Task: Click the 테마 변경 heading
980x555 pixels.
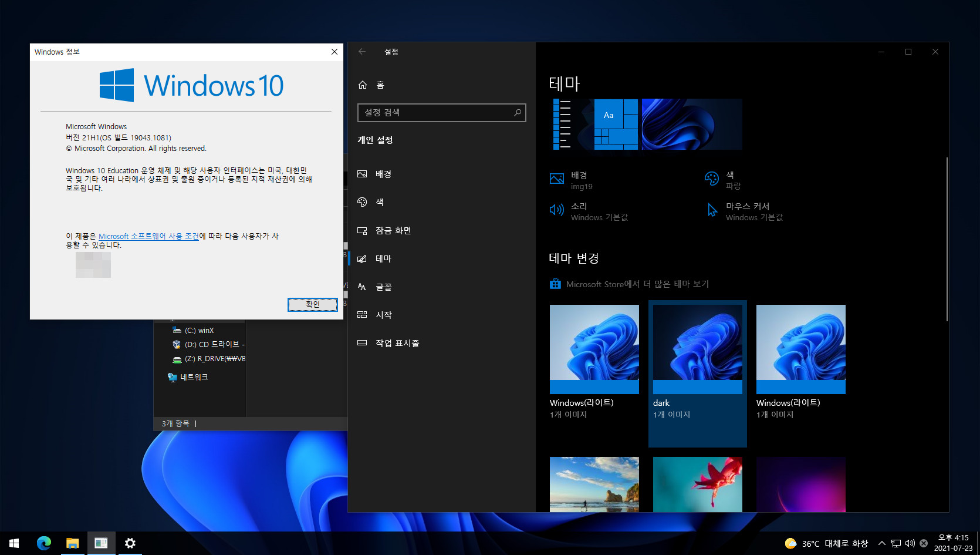Action: pos(573,258)
